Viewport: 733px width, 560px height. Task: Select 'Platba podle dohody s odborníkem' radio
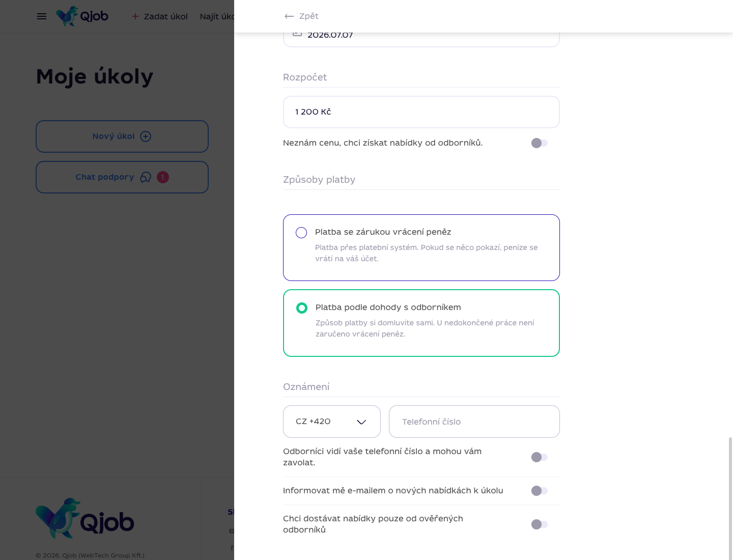(x=302, y=308)
